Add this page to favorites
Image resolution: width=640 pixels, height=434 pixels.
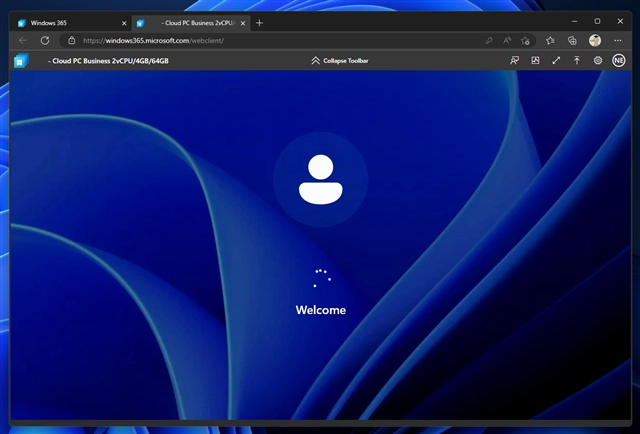click(x=525, y=40)
